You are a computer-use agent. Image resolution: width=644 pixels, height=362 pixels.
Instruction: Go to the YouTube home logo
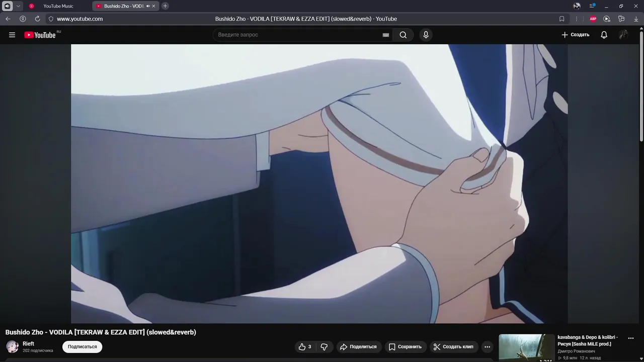[x=40, y=35]
